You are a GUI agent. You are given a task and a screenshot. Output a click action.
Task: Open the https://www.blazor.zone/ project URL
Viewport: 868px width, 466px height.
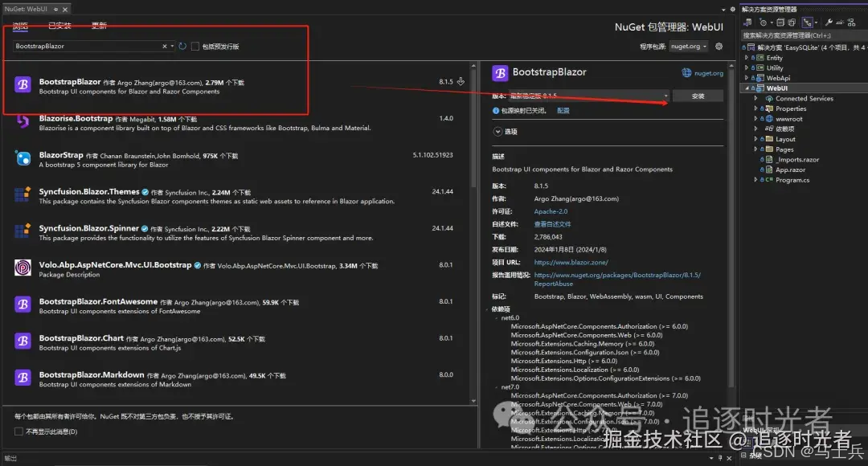pyautogui.click(x=571, y=263)
